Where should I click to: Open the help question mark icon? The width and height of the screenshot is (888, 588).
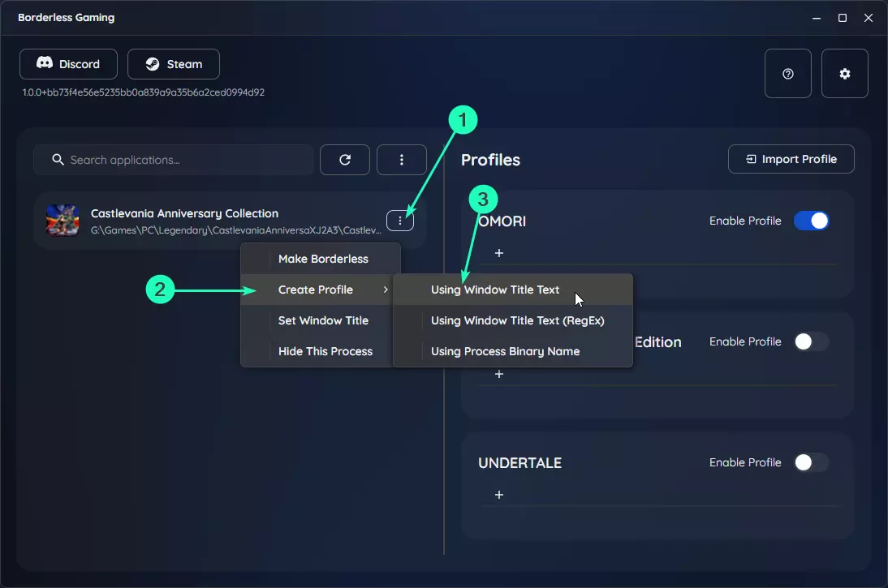pyautogui.click(x=788, y=74)
